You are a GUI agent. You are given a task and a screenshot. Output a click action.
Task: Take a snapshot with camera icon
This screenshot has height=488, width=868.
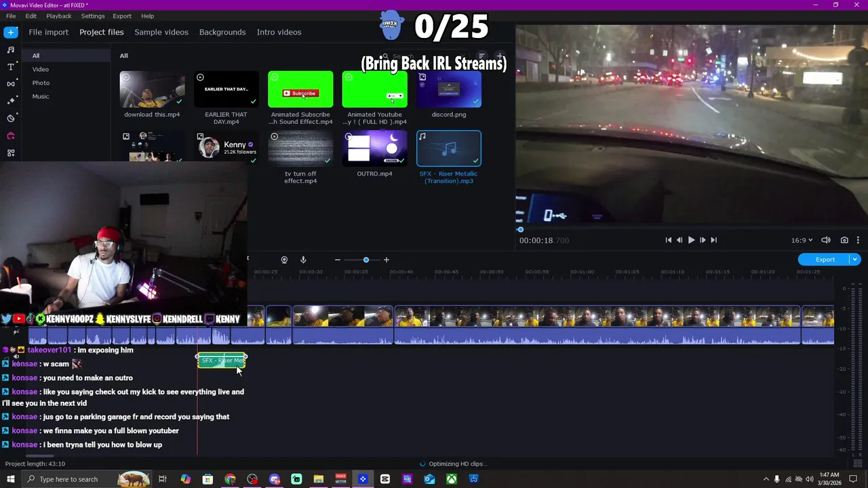(844, 240)
